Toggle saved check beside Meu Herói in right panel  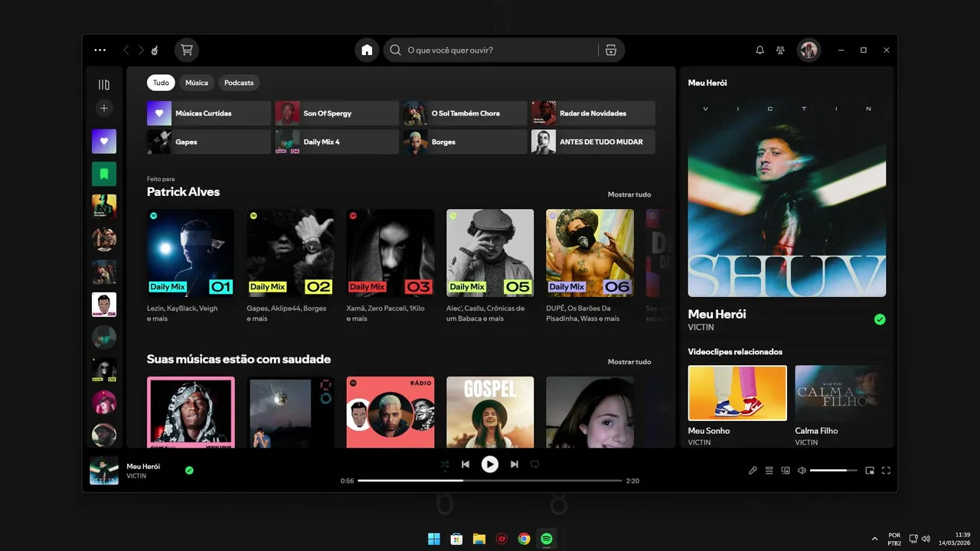(880, 319)
